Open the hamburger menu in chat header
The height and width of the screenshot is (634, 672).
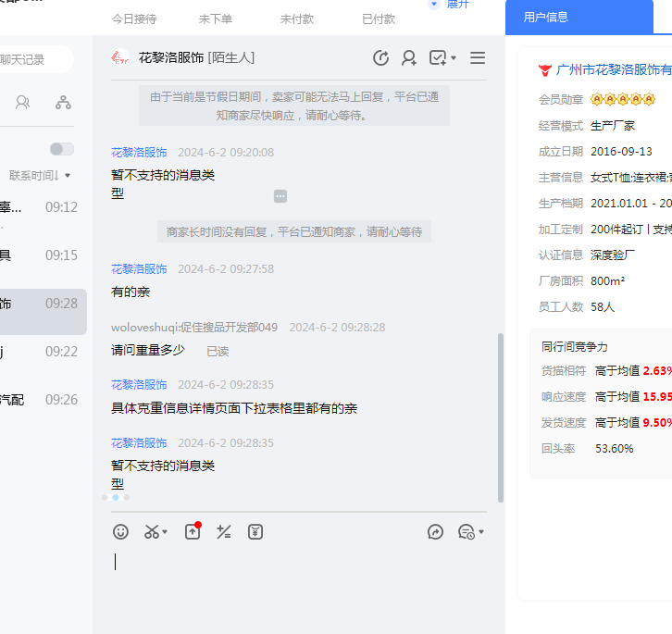(478, 58)
